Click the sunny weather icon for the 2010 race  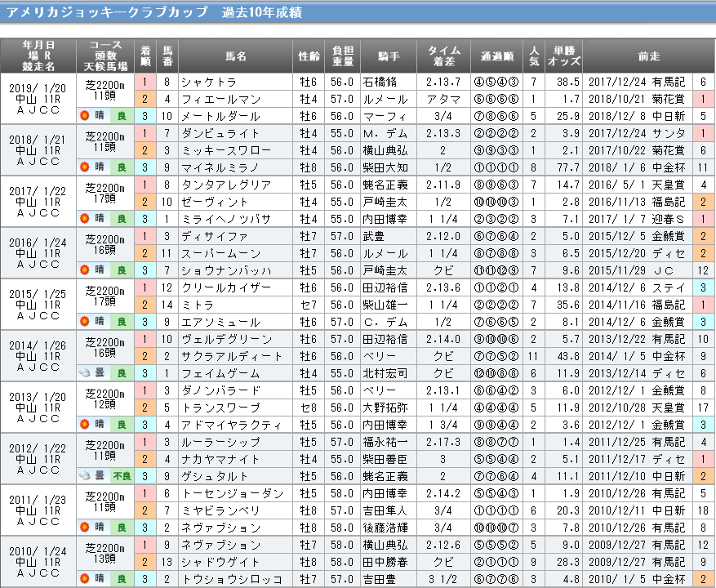[84, 579]
